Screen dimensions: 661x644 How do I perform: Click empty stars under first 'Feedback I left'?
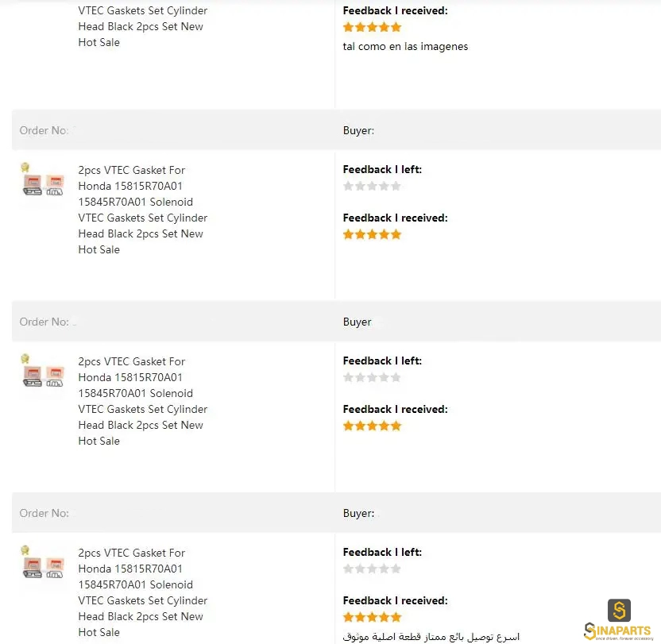pos(372,186)
